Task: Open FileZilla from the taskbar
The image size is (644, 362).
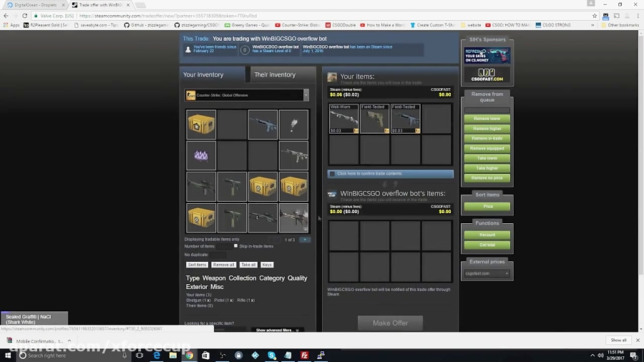Action: point(304,355)
